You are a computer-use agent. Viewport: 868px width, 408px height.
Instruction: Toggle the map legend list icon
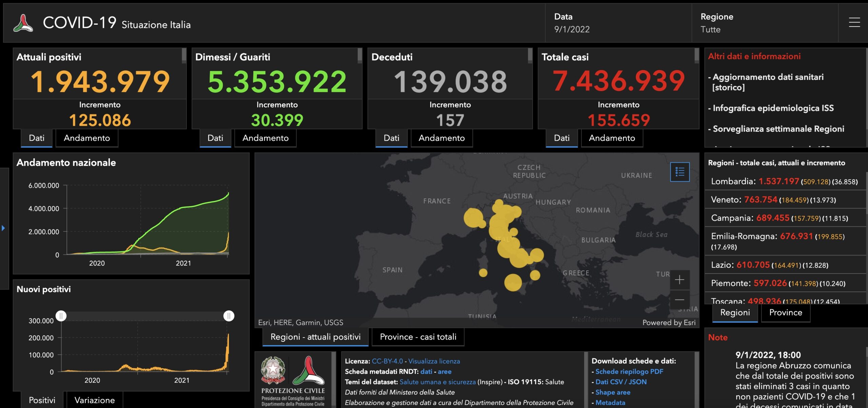click(679, 172)
